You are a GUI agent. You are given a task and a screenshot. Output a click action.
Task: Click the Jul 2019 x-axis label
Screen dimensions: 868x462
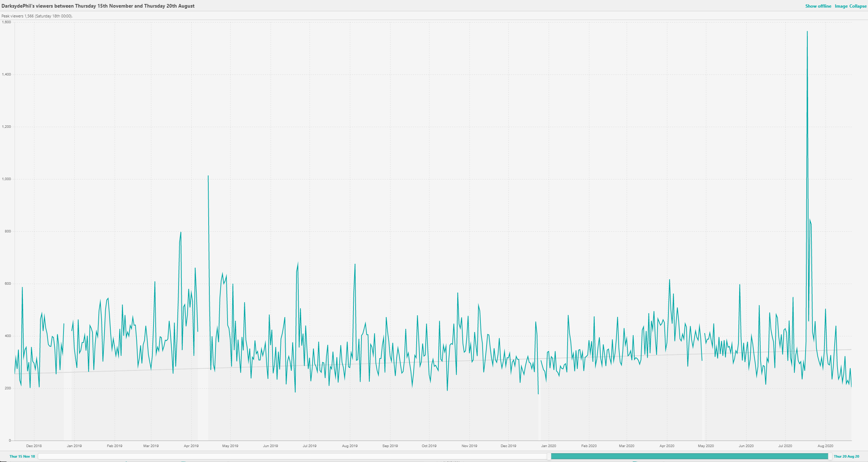tap(310, 446)
